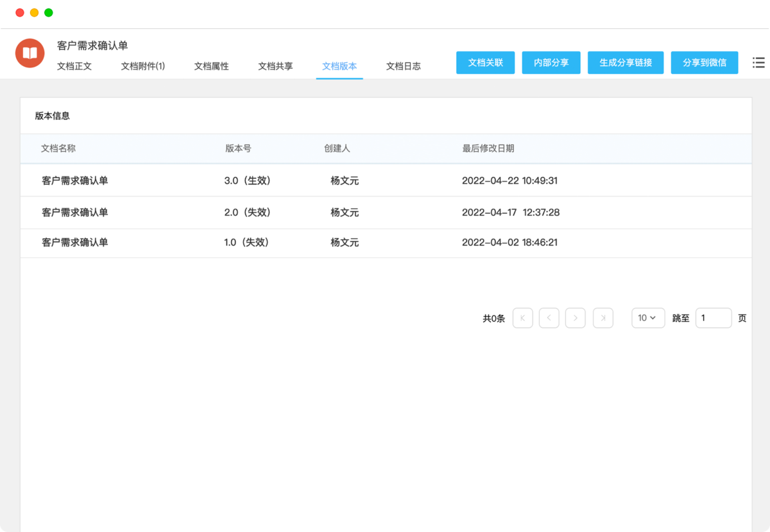Switch to 文档附件(1) tab
The image size is (770, 532).
coord(143,66)
